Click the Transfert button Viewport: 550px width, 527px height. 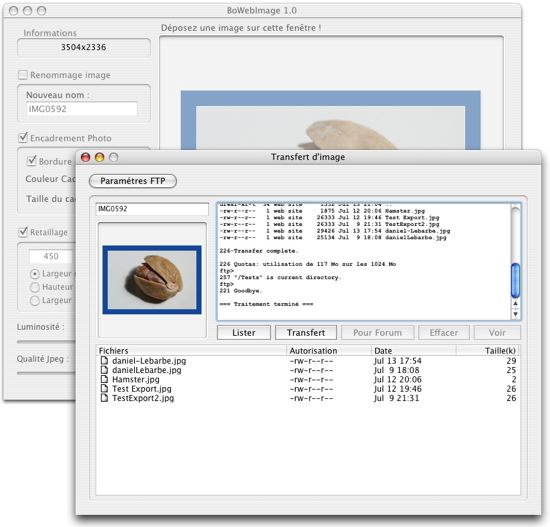pos(306,333)
